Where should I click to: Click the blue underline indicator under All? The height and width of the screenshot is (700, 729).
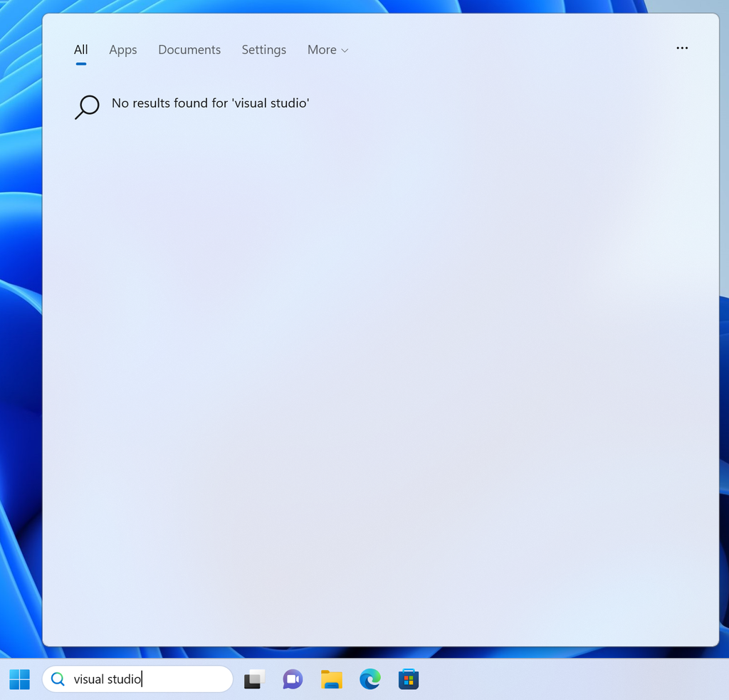(x=80, y=63)
